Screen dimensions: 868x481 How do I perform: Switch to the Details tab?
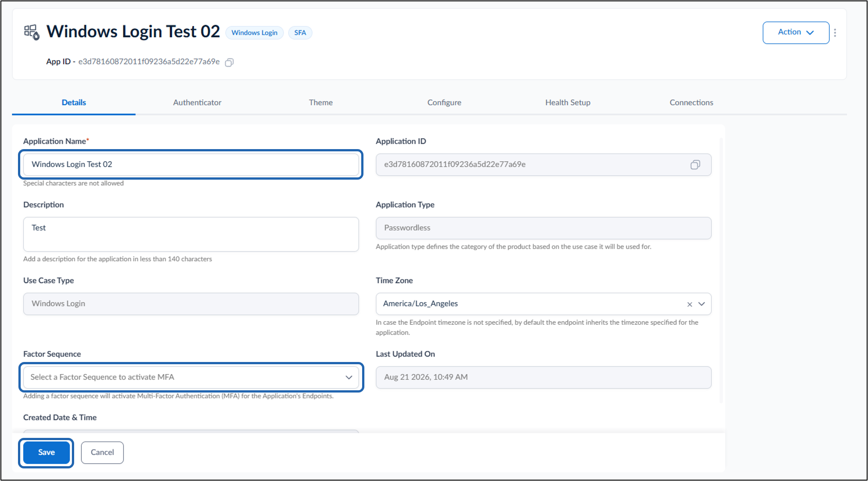(x=74, y=102)
